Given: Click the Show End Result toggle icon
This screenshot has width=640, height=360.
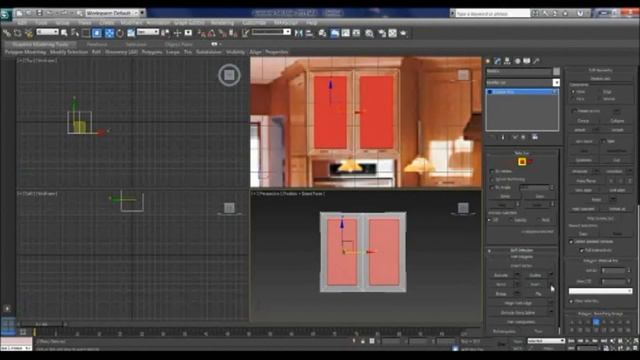Looking at the screenshot, I should tap(503, 138).
